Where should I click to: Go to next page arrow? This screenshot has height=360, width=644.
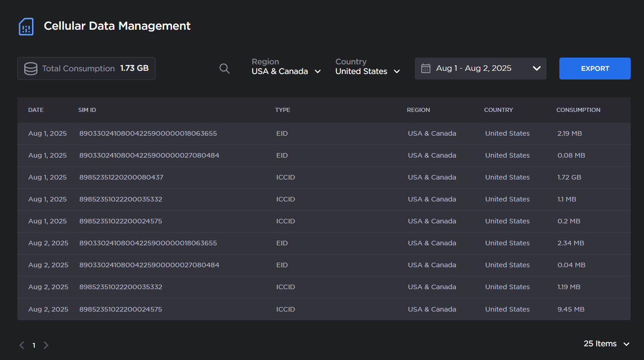(46, 345)
